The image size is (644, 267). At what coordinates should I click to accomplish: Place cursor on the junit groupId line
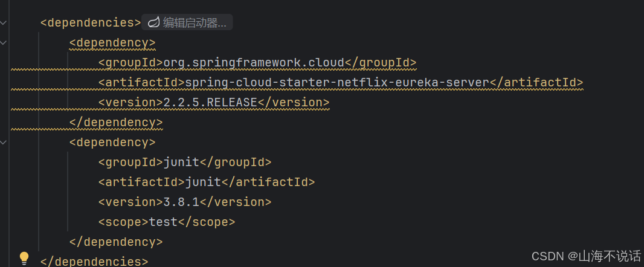tap(185, 162)
